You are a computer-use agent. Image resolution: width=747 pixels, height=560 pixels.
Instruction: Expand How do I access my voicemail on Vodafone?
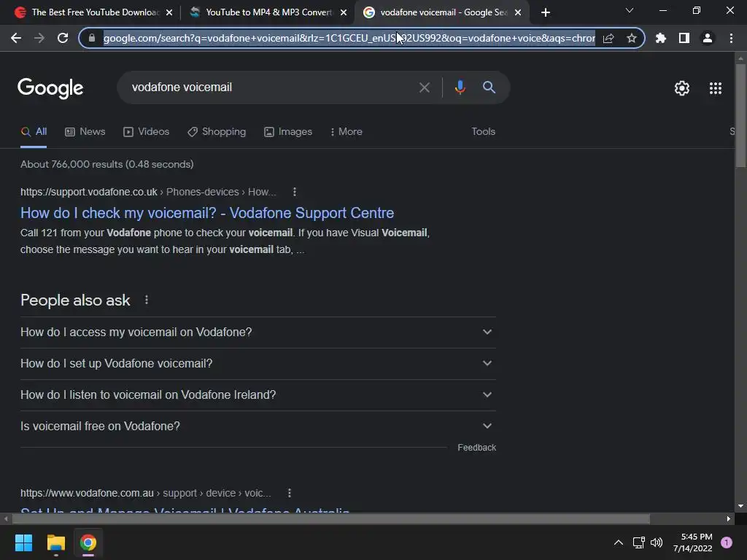point(258,332)
